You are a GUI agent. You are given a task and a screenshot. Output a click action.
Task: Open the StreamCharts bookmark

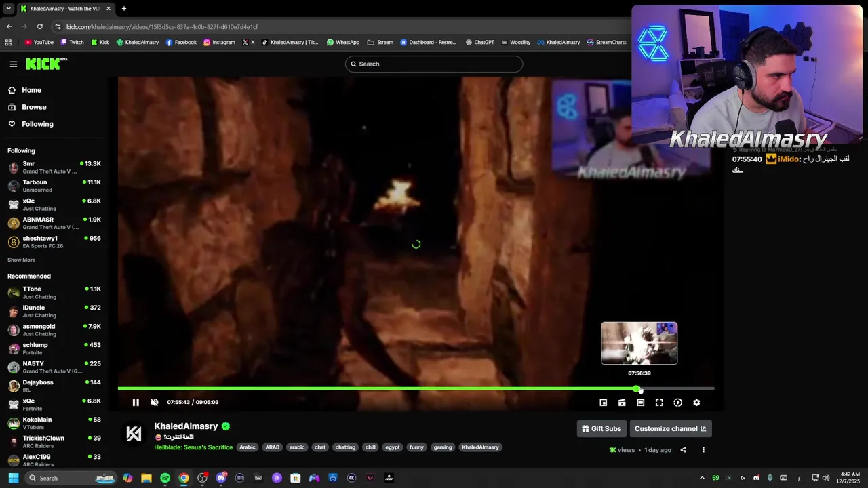click(606, 42)
